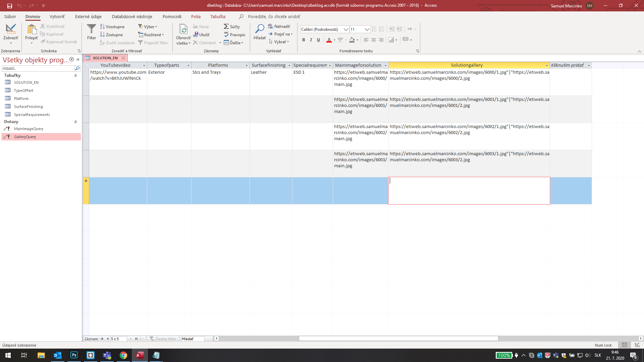Click the Prilepiť paste icon
Image resolution: width=644 pixels, height=362 pixels.
32,29
